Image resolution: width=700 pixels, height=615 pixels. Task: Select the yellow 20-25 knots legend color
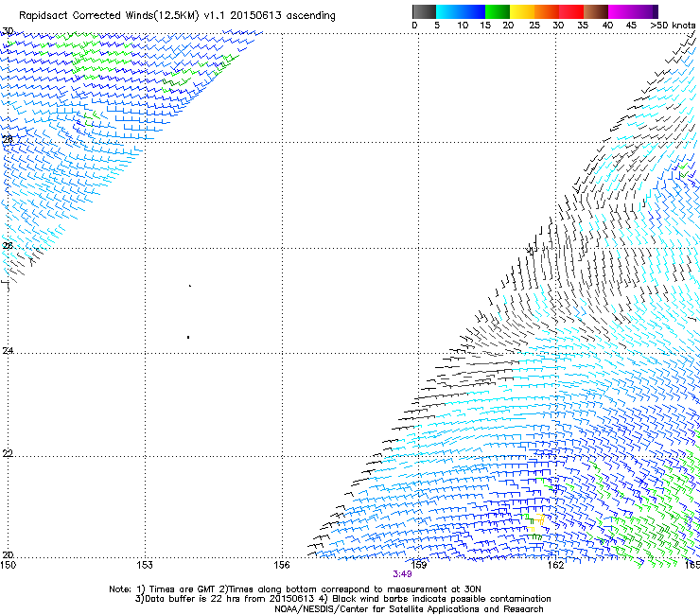(x=522, y=11)
